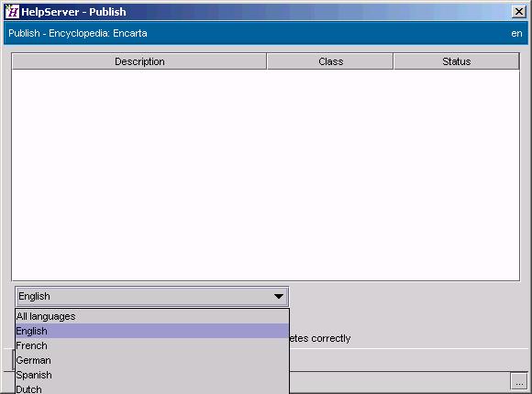Choose Spanish from the language list
The width and height of the screenshot is (532, 394).
(x=152, y=375)
